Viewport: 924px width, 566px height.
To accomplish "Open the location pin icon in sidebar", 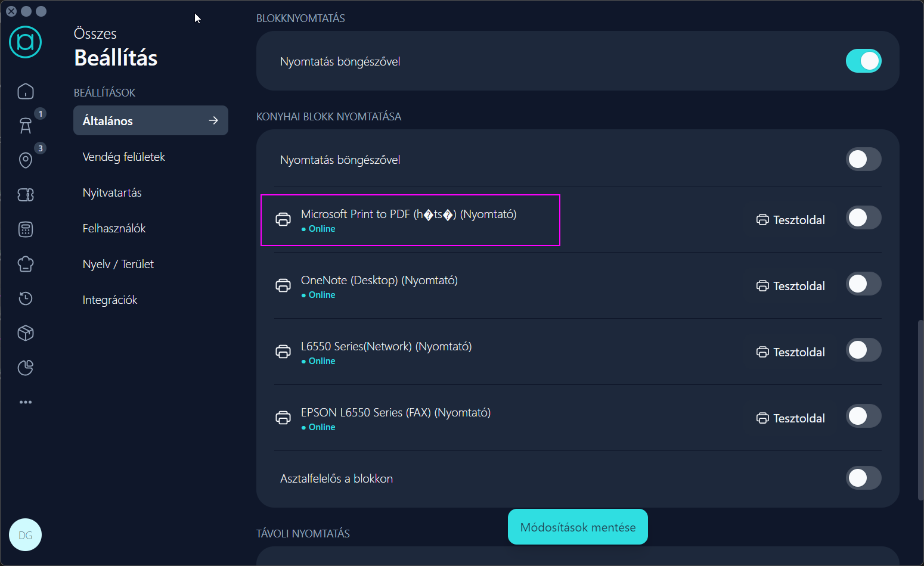I will [x=26, y=160].
